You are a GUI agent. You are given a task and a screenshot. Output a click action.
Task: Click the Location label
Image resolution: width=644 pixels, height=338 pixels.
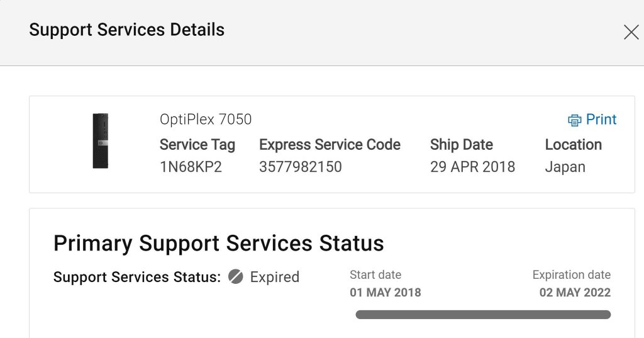(x=574, y=145)
